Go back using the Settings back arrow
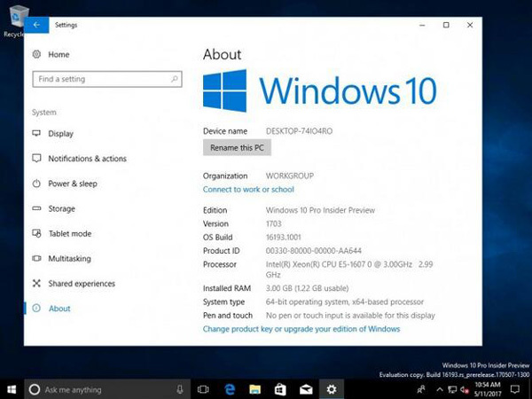 coord(36,25)
